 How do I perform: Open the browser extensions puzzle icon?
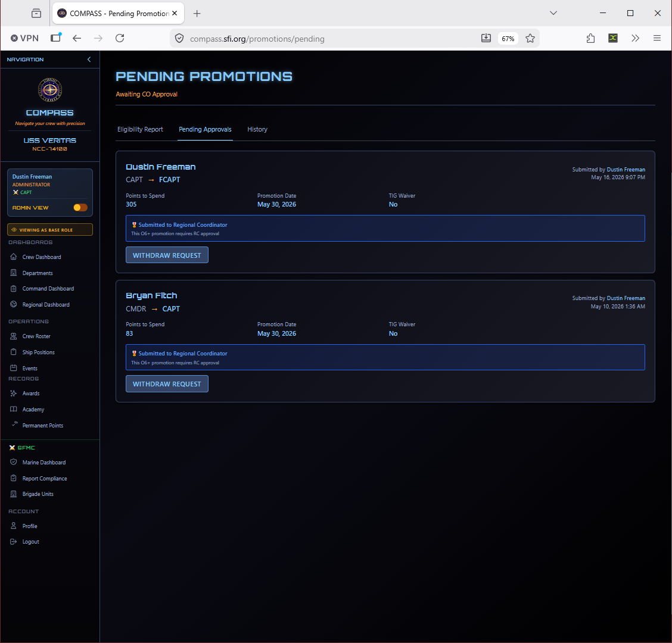click(x=590, y=38)
